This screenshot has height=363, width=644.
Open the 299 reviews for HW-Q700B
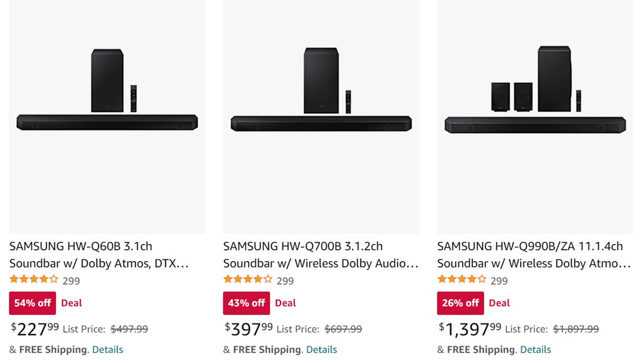[x=285, y=281]
